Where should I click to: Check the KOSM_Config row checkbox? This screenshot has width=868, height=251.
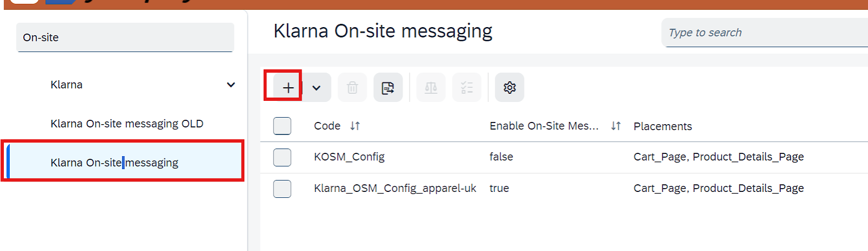282,157
